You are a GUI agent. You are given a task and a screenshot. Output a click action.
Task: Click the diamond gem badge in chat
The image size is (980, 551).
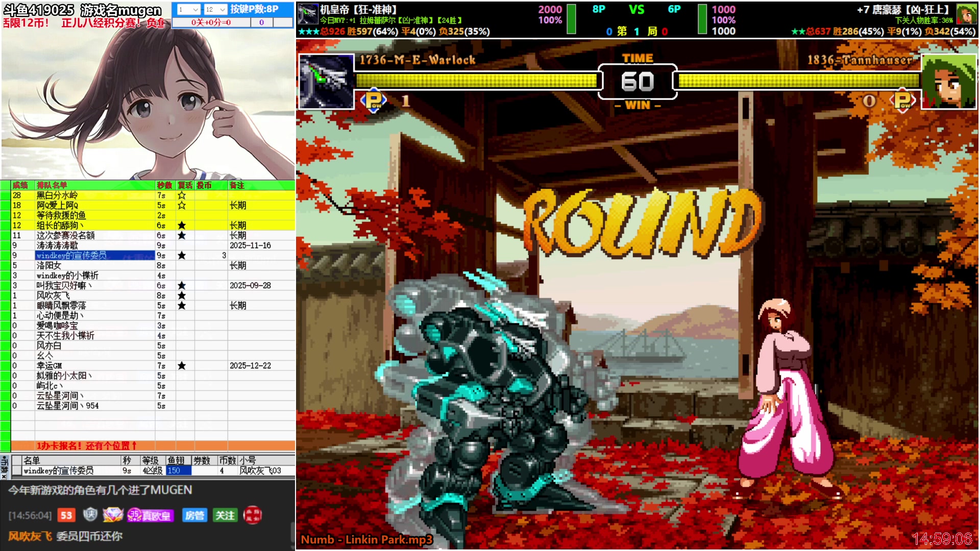click(x=113, y=515)
